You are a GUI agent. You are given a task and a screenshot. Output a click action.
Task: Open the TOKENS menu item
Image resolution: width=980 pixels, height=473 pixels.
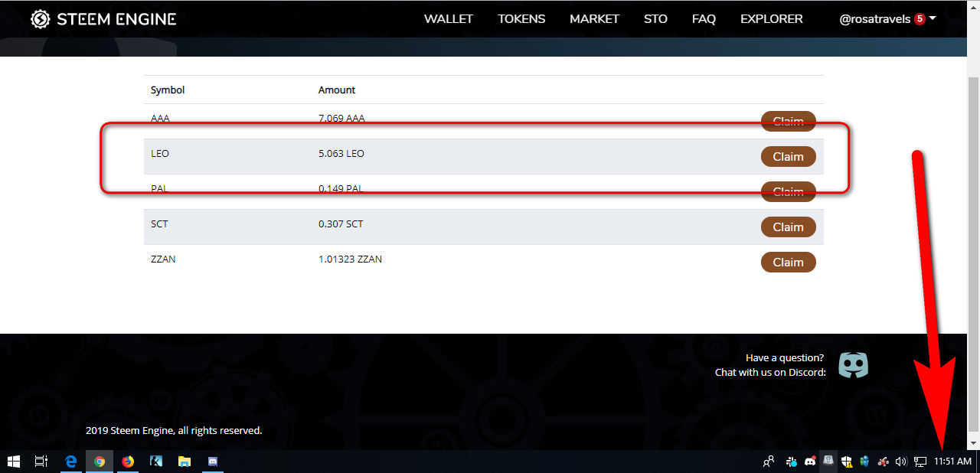(521, 19)
